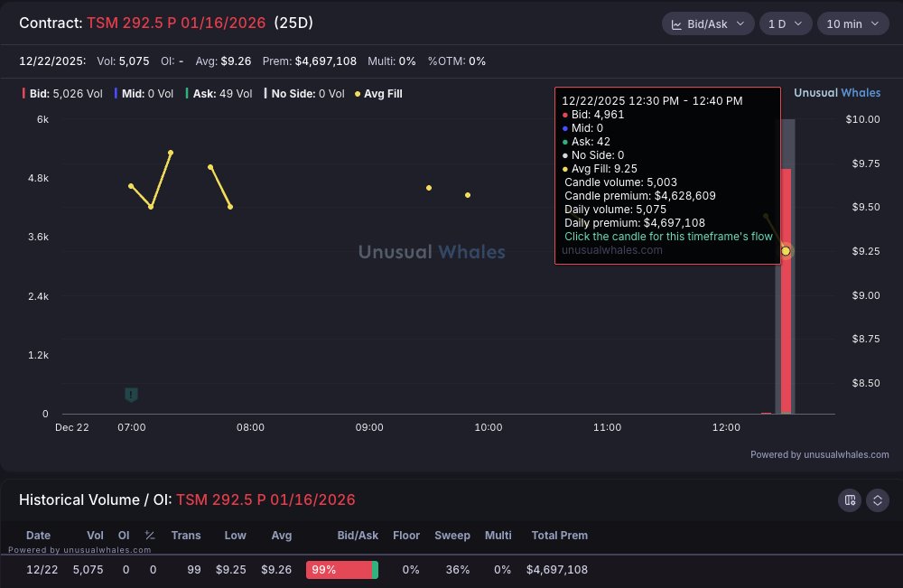Click the Avg Fill dot near 10:00
This screenshot has height=588, width=903.
coord(468,195)
